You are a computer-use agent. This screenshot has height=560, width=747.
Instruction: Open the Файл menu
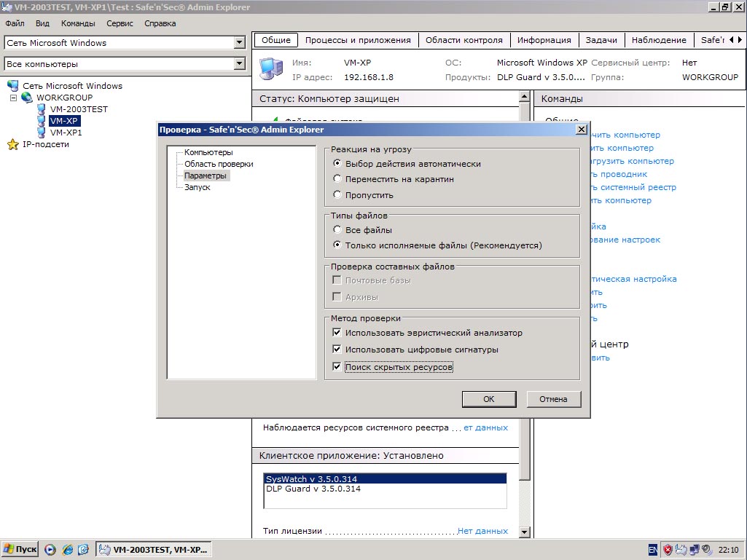tap(15, 23)
